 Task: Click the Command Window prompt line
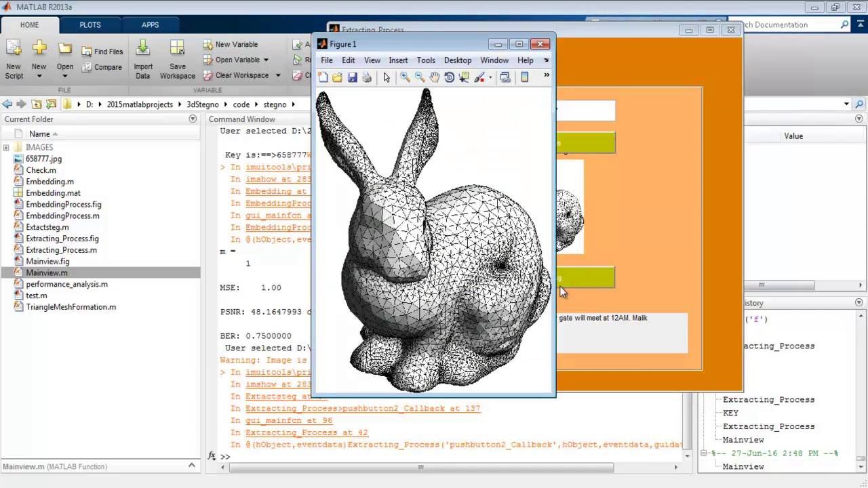[450, 457]
